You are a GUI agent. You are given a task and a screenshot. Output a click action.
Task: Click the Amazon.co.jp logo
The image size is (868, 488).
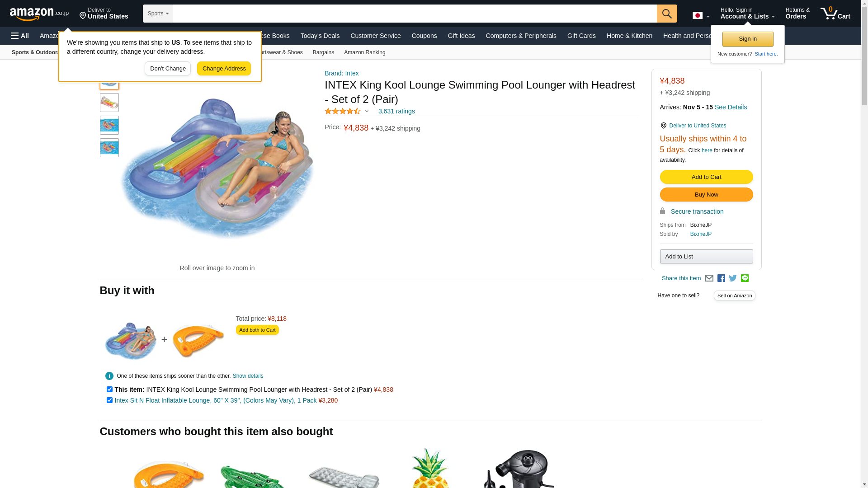pos(39,14)
